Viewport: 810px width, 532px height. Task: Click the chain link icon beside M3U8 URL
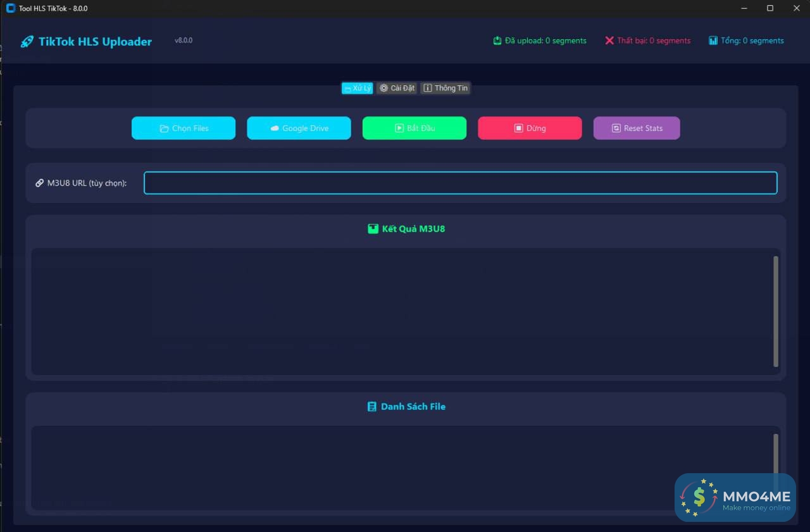(x=40, y=183)
